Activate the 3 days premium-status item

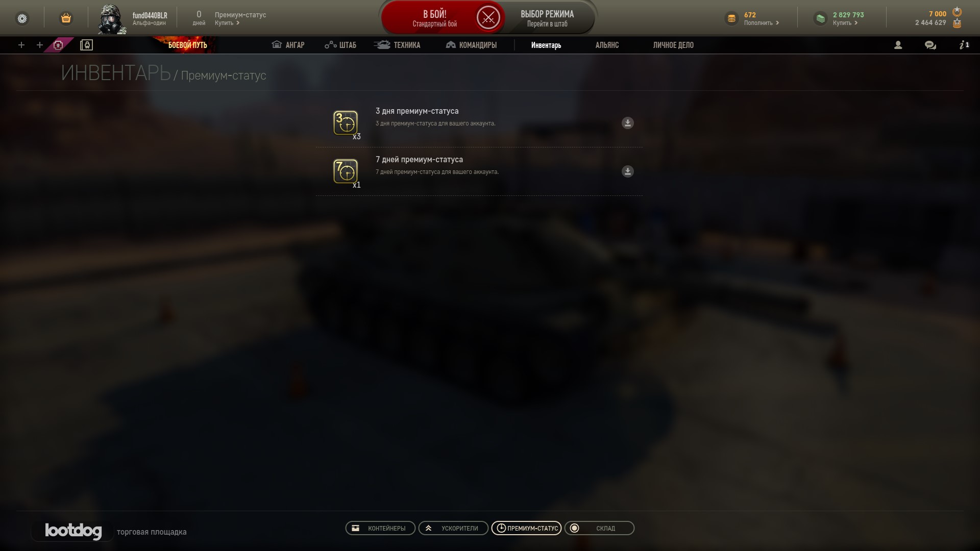[627, 123]
